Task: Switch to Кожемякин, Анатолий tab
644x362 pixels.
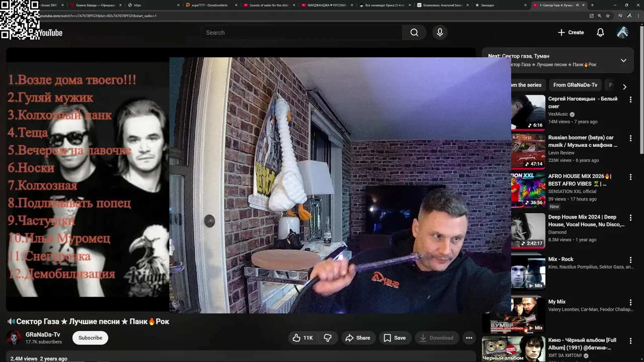Action: [x=443, y=5]
